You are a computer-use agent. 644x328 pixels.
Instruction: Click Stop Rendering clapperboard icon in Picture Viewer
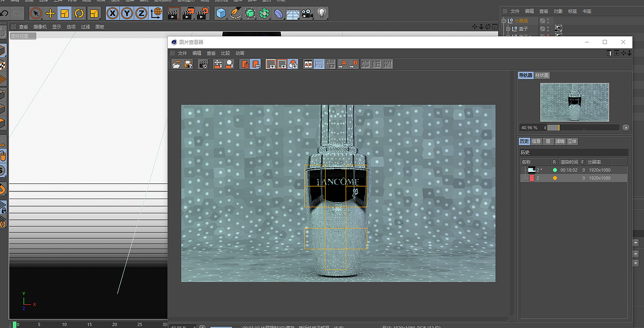203,64
